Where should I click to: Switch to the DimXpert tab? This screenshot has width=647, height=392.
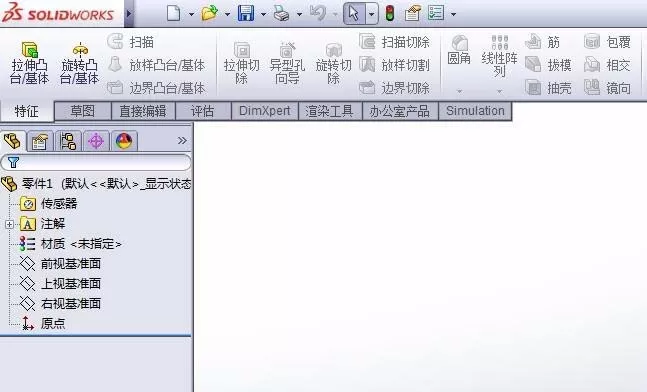tap(264, 111)
